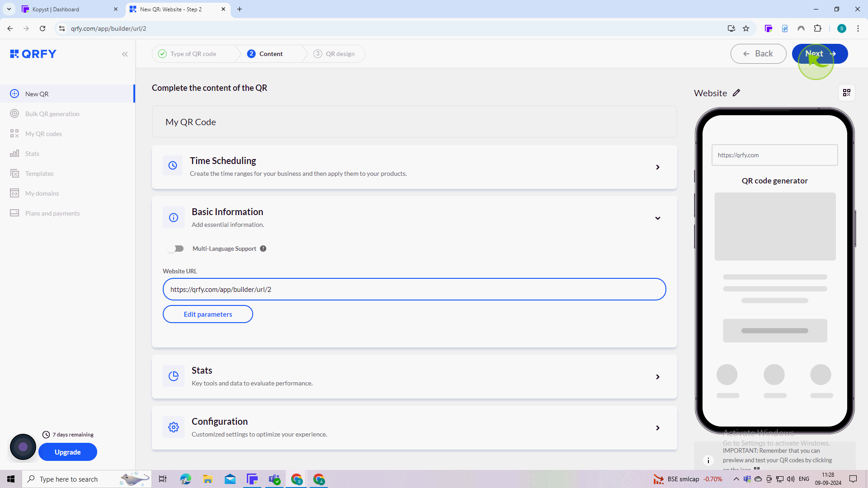Click the preview URL https://qrfy.com
The width and height of the screenshot is (868, 488).
coord(774,155)
